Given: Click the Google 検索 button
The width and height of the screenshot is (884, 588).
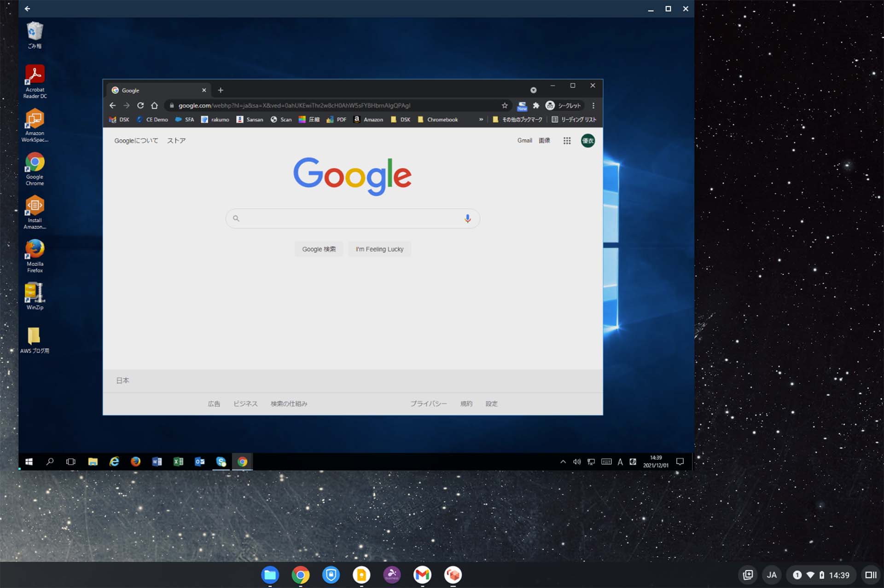Looking at the screenshot, I should [x=319, y=249].
